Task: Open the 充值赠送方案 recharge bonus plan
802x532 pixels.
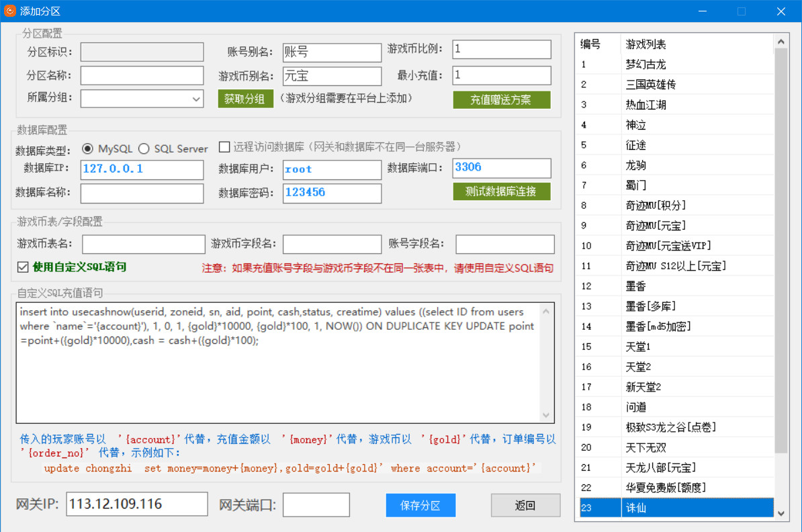Action: tap(501, 99)
